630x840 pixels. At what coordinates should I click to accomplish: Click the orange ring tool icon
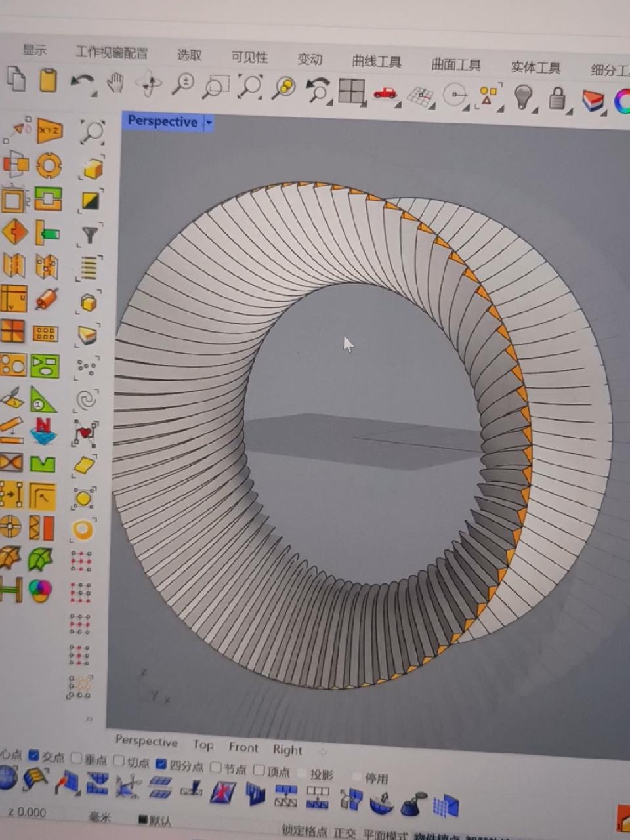point(49,165)
